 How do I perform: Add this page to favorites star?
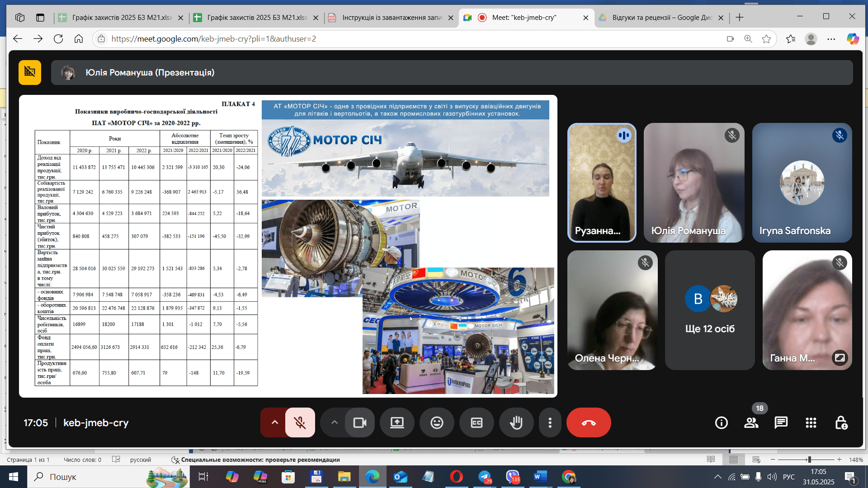(x=766, y=39)
